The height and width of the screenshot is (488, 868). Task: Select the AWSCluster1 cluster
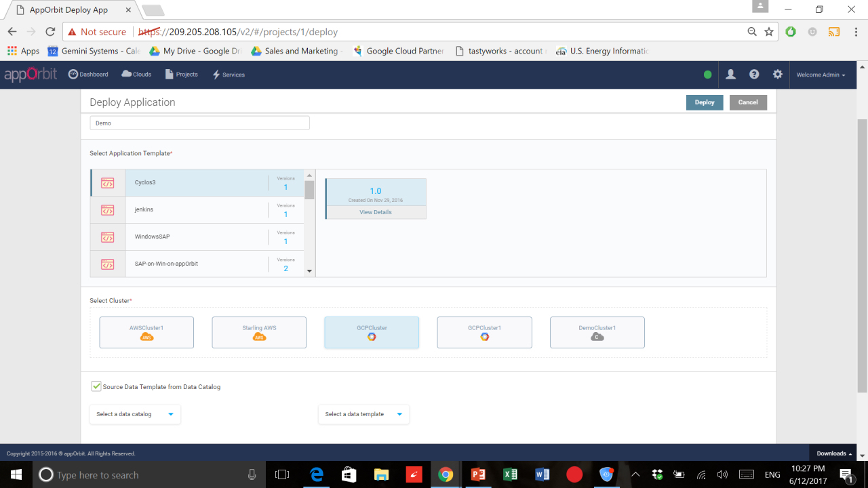click(x=146, y=332)
